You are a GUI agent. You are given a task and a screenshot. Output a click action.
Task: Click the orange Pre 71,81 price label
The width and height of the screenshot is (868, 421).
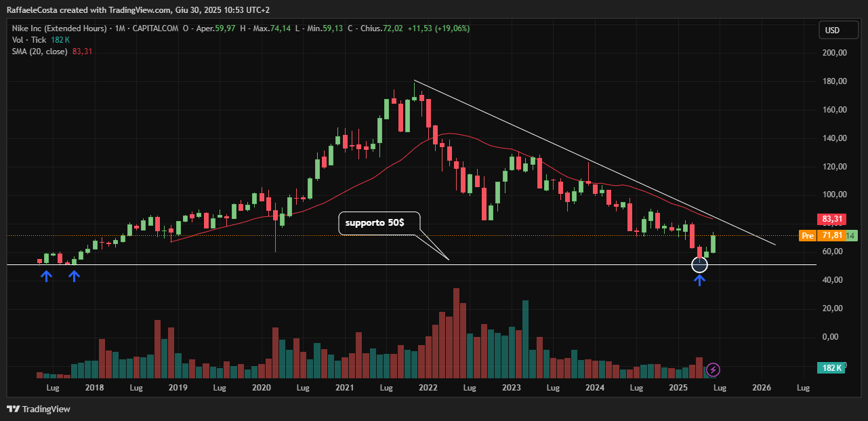click(x=823, y=235)
